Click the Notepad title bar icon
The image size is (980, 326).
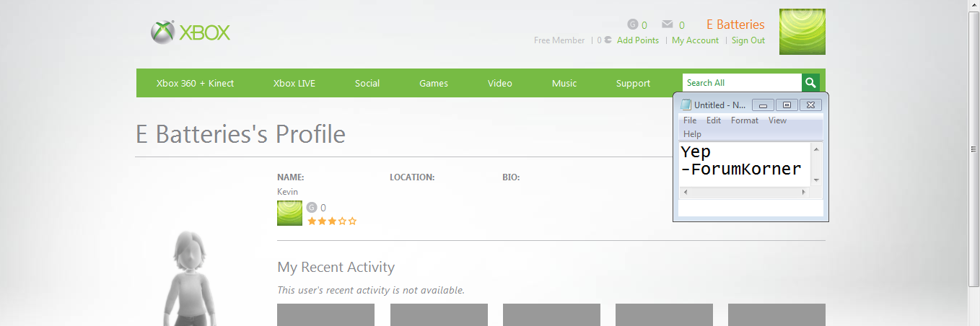(x=686, y=105)
